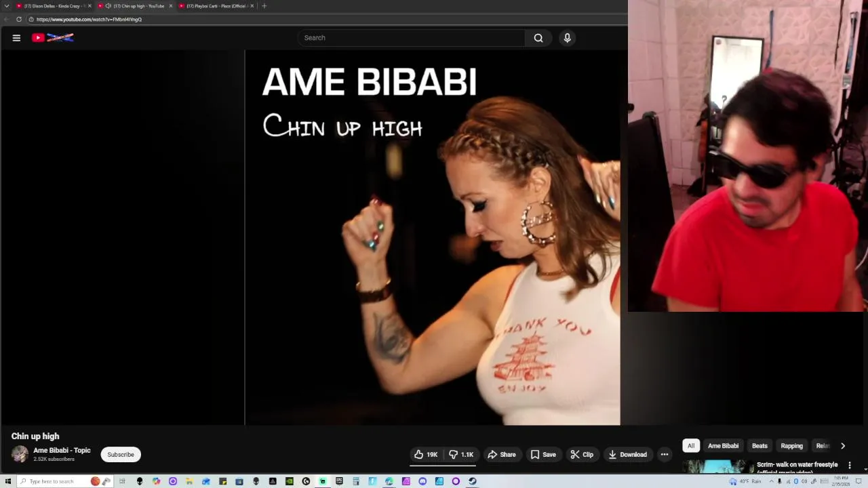Click the search magnifier button
Image resolution: width=868 pixels, height=488 pixels.
coord(538,38)
